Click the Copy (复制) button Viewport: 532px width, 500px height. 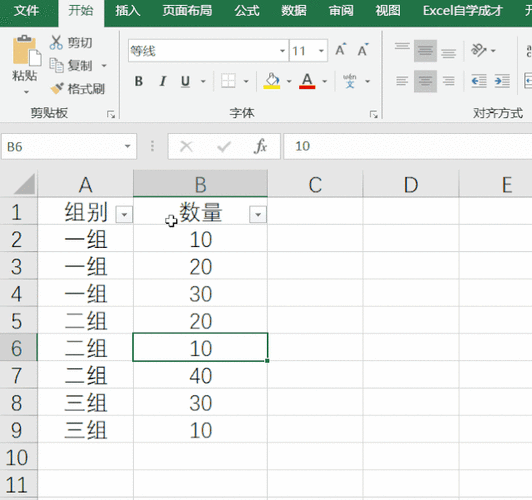coord(71,65)
